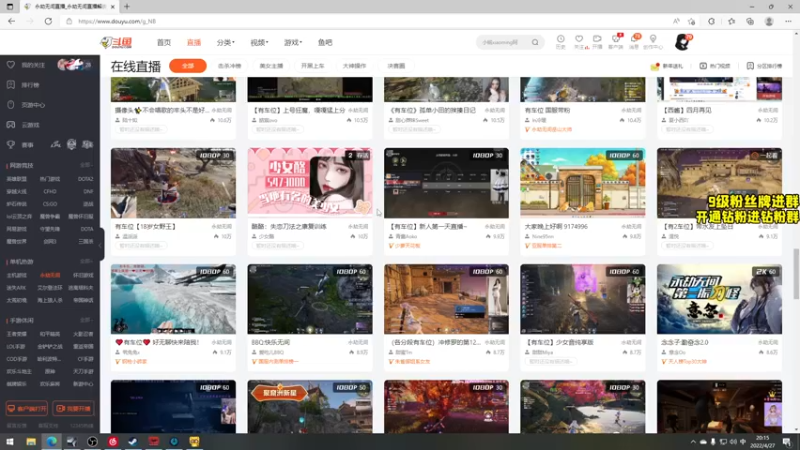Click the lion esports logo beside 赛事
This screenshot has width=800, height=450.
71,144
